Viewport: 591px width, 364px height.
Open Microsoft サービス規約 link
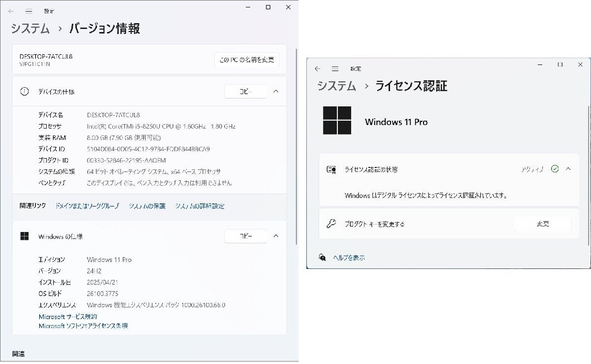(67, 317)
